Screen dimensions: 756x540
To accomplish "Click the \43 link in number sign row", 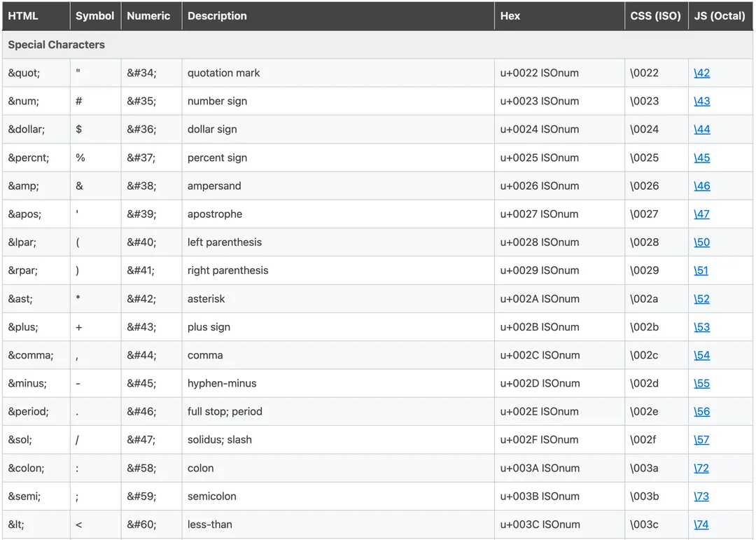I will click(x=701, y=101).
